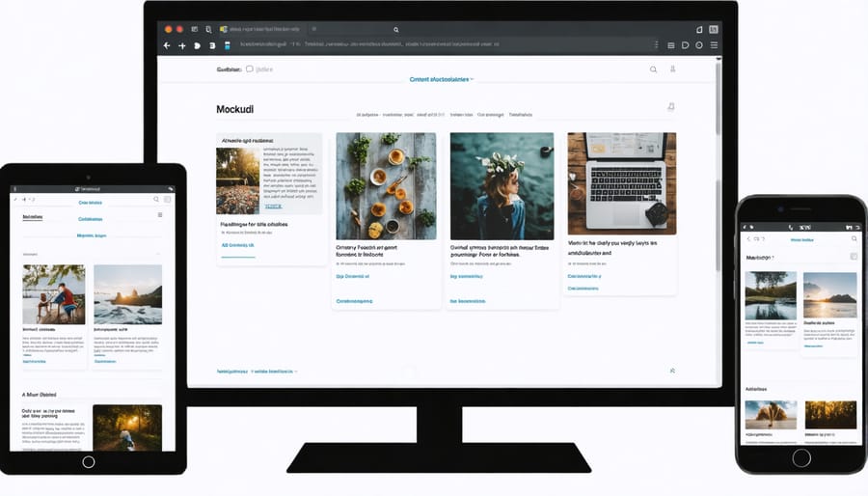
Task: Click the search magnifier in the browser tab strip
Action: tap(395, 29)
